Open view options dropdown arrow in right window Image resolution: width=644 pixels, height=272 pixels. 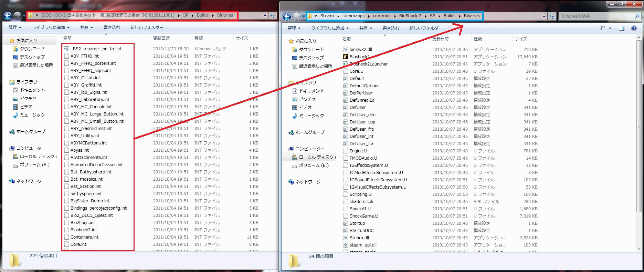610,28
